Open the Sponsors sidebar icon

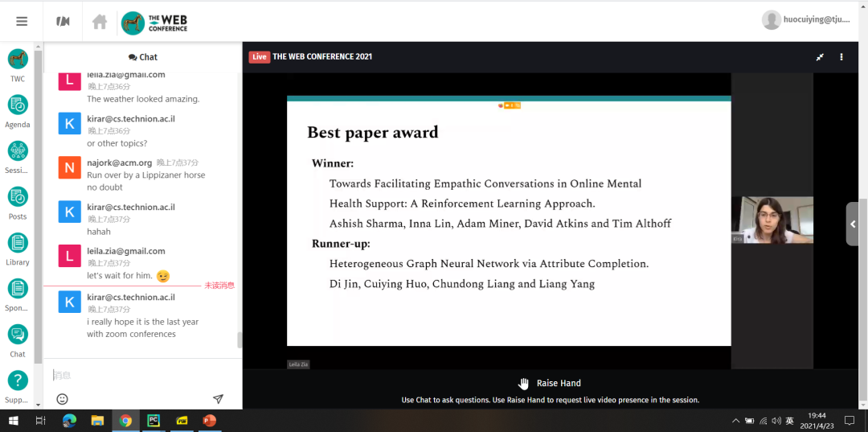tap(18, 289)
